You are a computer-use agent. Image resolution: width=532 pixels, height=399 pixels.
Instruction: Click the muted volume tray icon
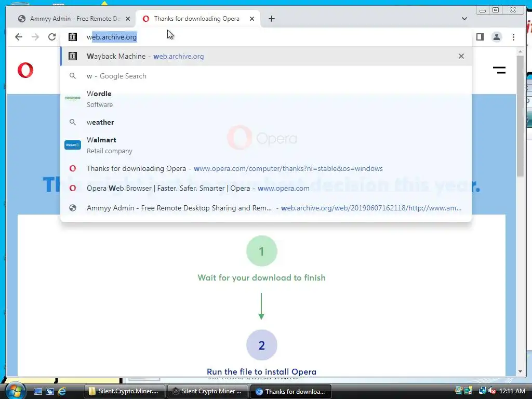tap(492, 391)
